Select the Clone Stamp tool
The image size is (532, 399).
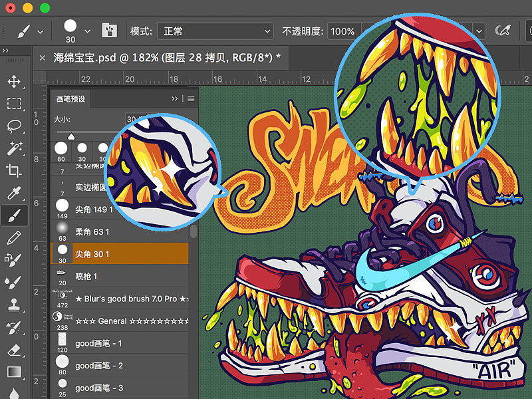[x=13, y=305]
